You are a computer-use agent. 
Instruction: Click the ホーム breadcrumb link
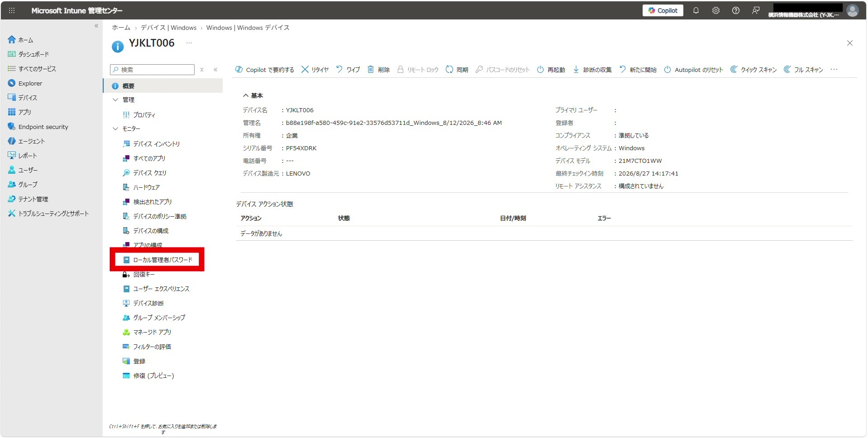pyautogui.click(x=121, y=28)
